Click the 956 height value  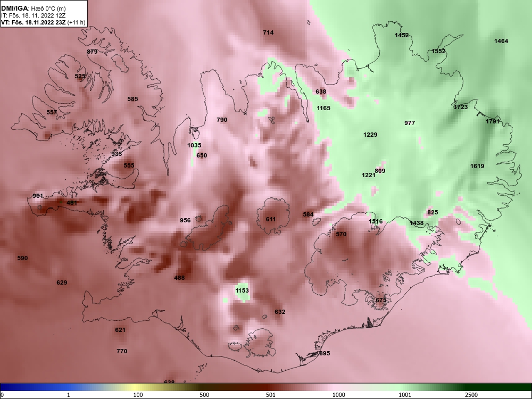click(185, 220)
